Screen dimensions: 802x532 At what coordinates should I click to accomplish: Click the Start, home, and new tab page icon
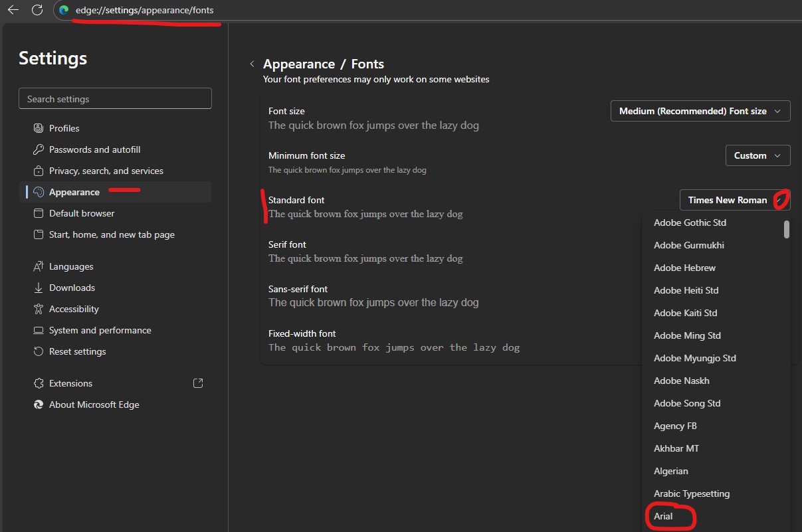point(38,234)
